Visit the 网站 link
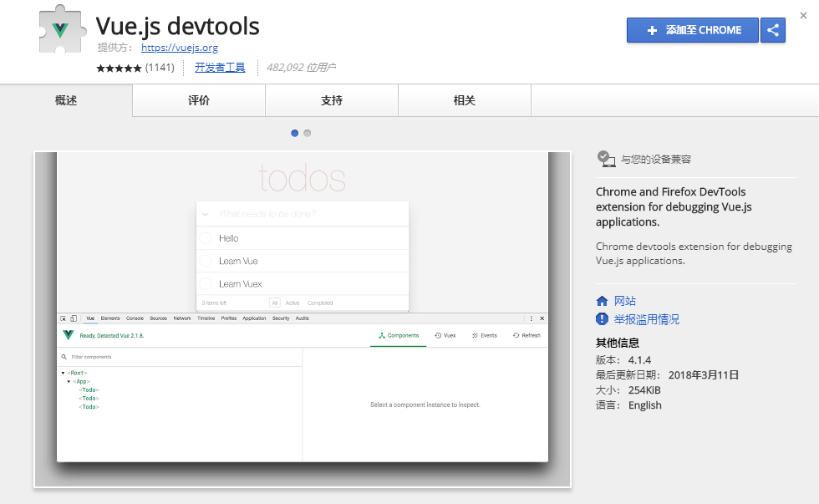Image resolution: width=819 pixels, height=504 pixels. tap(624, 301)
